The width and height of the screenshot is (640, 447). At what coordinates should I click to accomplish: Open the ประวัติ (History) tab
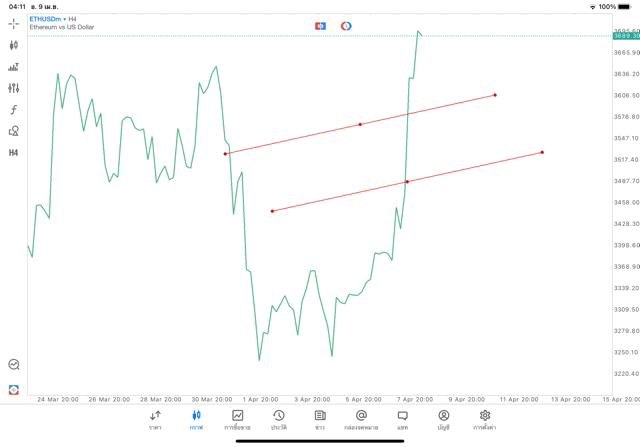(x=278, y=419)
